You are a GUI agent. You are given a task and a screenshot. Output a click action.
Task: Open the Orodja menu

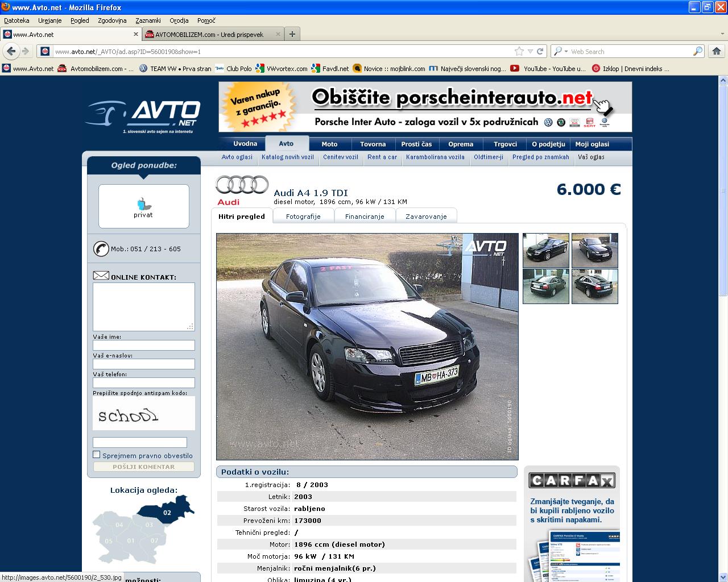(179, 20)
